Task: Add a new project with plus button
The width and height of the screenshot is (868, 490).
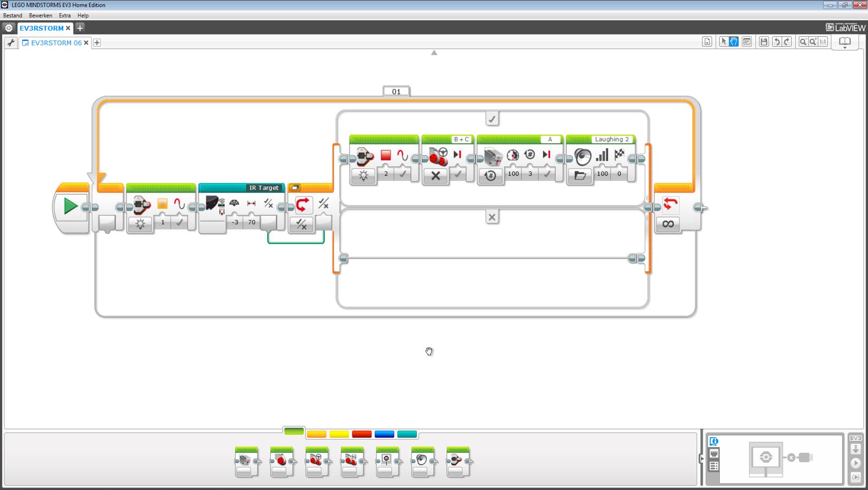Action: click(x=80, y=28)
